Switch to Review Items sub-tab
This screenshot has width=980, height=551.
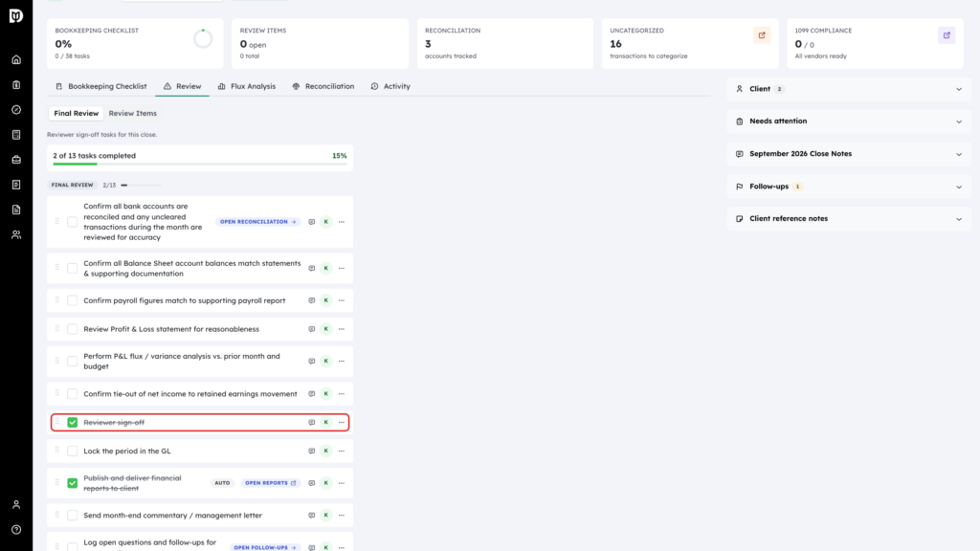tap(132, 113)
